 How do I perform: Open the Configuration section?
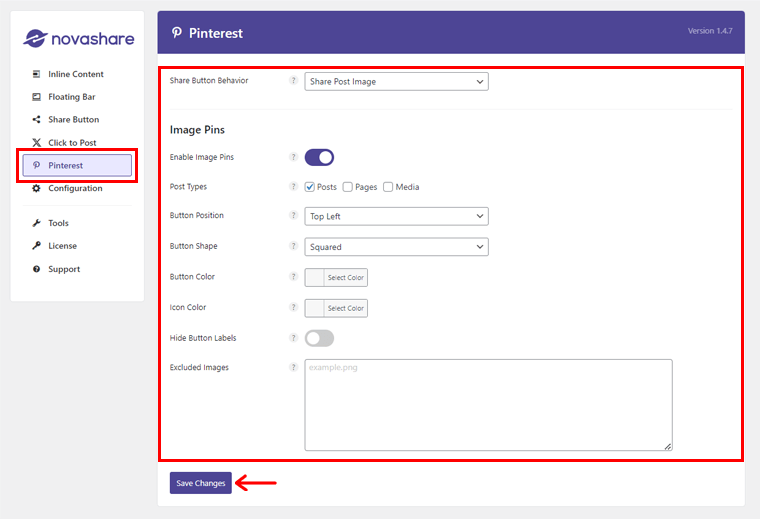77,188
